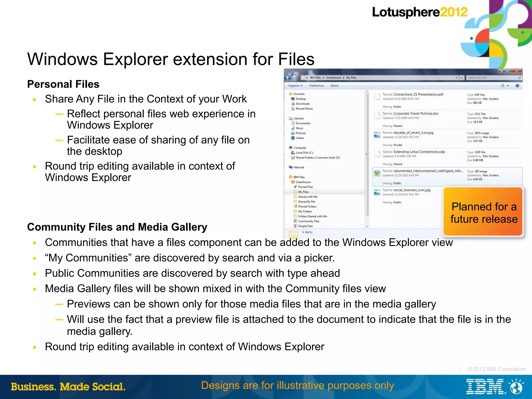
Task: Open the view options dropdown arrow
Action: 508,86
